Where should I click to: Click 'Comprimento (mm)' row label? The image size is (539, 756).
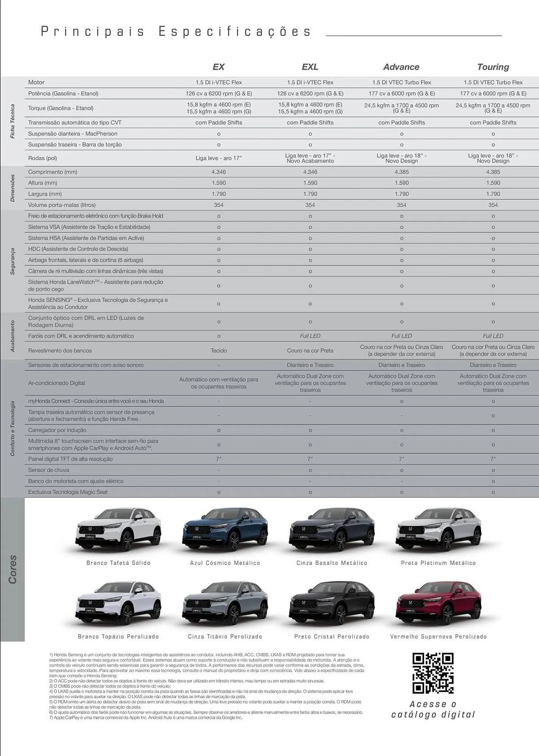pos(53,172)
